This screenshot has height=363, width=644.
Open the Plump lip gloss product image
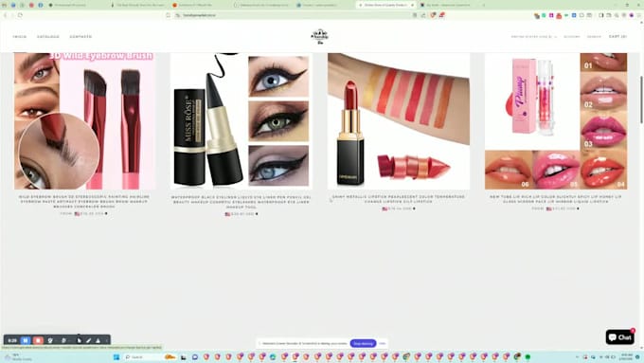point(556,121)
